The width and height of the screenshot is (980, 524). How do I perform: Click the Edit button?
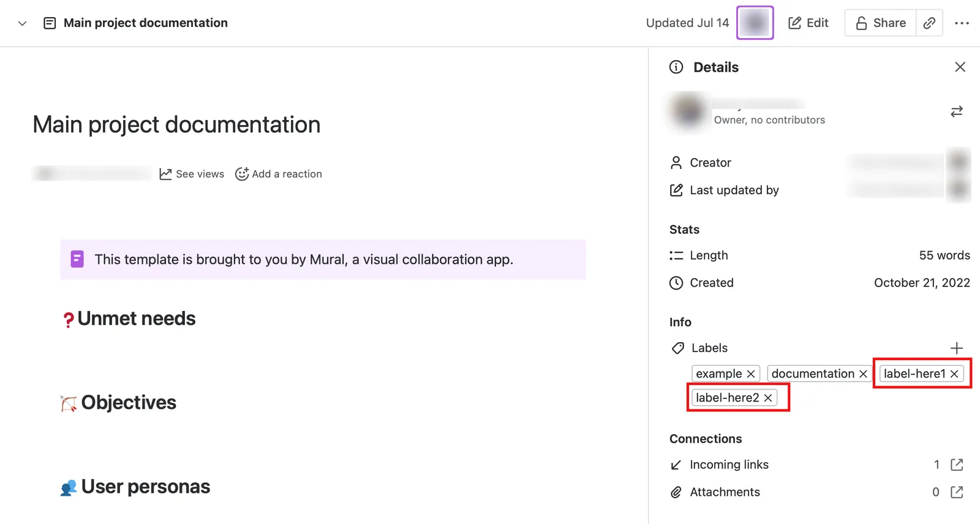(808, 23)
